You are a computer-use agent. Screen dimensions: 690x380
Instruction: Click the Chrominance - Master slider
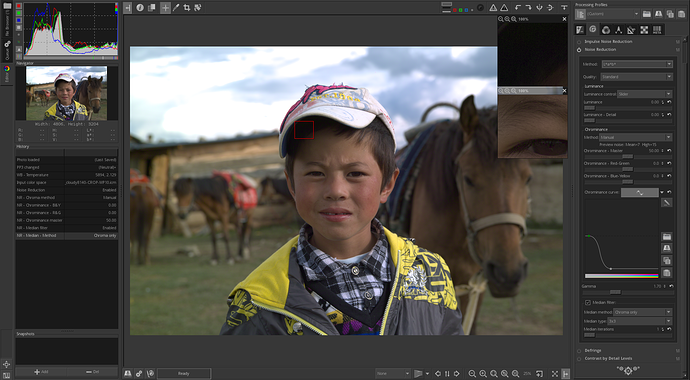(628, 157)
